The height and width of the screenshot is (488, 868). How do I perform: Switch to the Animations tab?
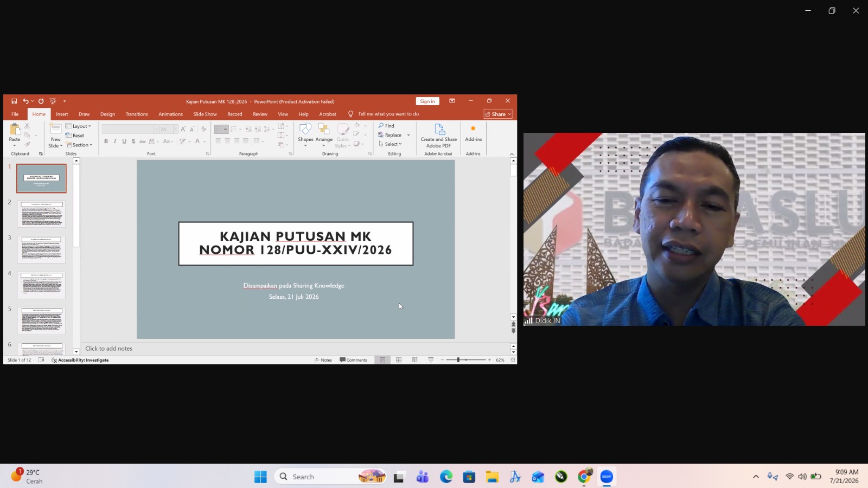click(170, 114)
